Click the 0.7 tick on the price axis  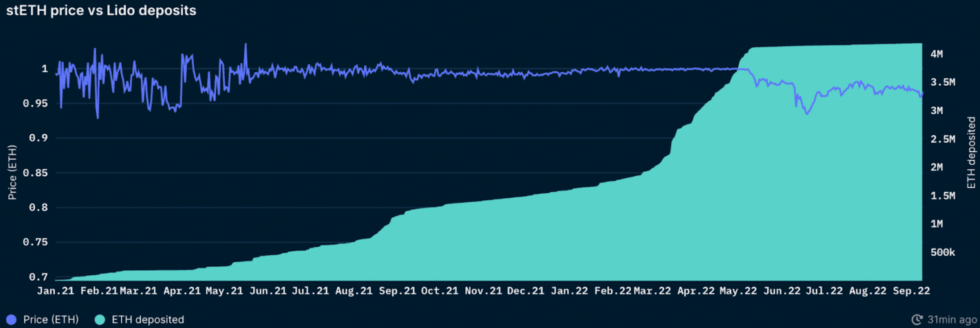coord(38,277)
